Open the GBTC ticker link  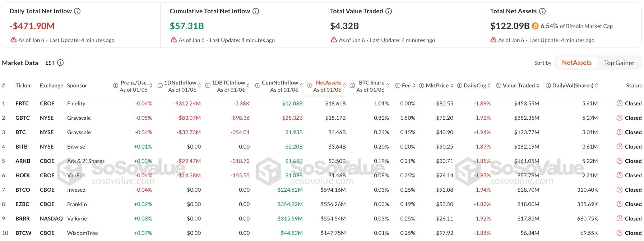pyautogui.click(x=22, y=118)
